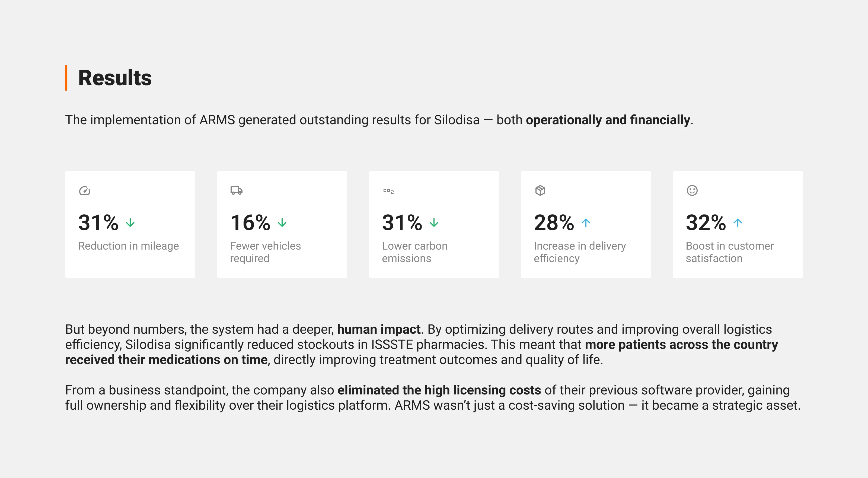Click the Results heading
Screen dimensions: 868x478
(115, 78)
